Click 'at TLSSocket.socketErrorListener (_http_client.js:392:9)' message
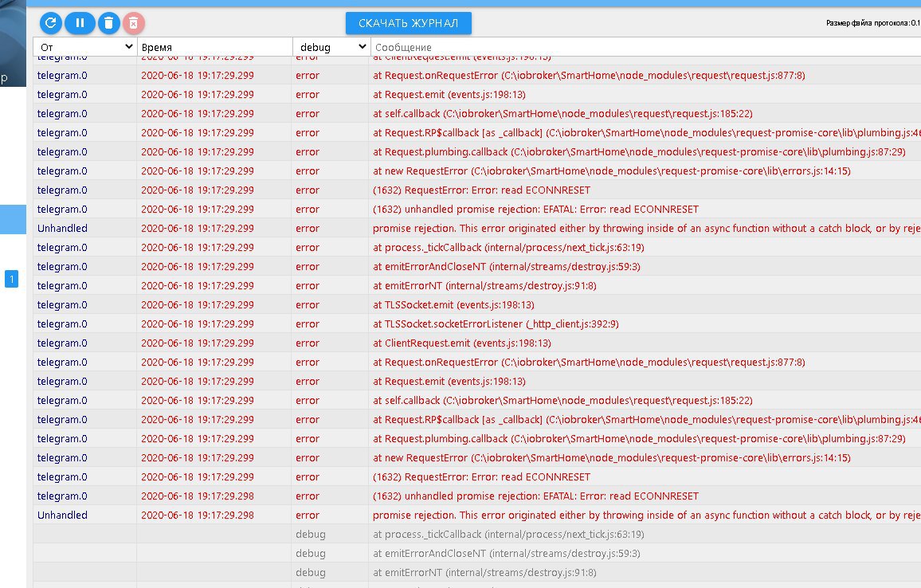Viewport: 921px width, 588px height. [495, 323]
